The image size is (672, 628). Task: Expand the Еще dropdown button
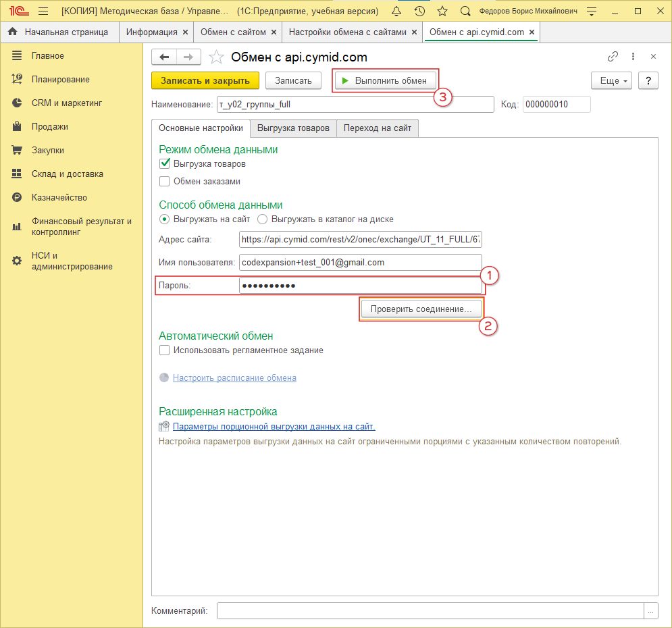coord(612,80)
